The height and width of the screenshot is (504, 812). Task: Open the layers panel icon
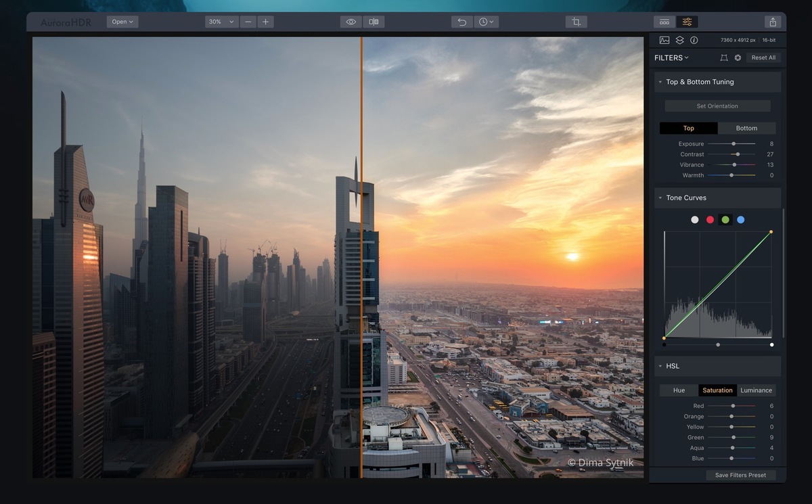pyautogui.click(x=680, y=41)
